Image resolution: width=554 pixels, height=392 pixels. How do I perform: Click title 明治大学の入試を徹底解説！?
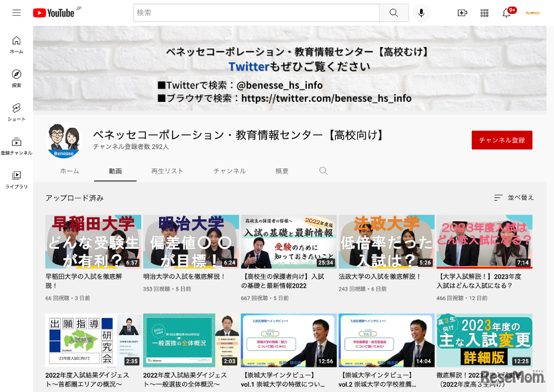tap(184, 277)
